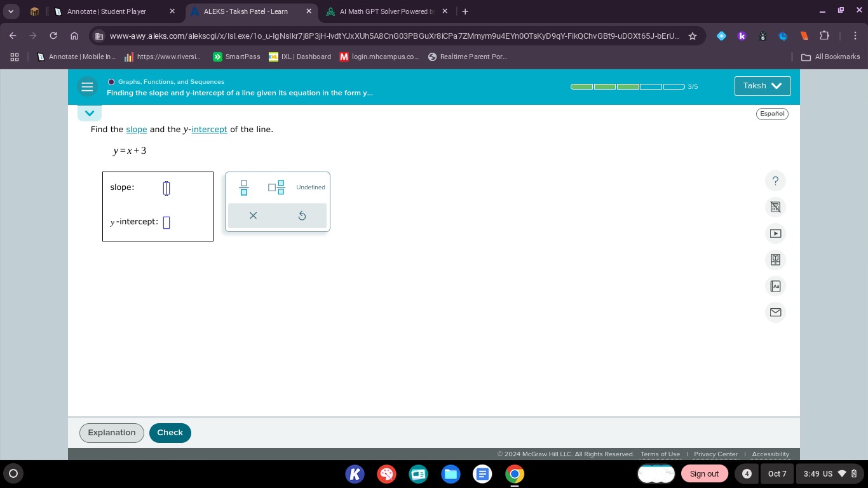
Task: Click the Sign out button
Action: tap(704, 473)
